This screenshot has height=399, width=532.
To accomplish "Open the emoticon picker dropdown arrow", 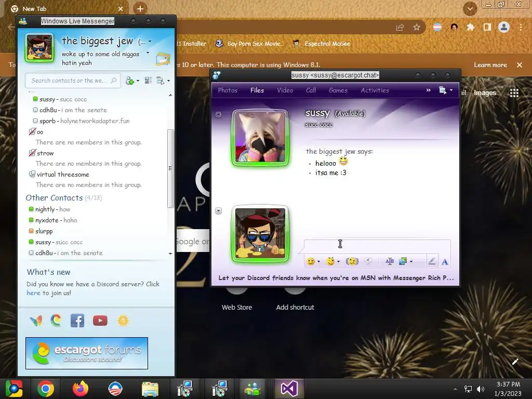I will coord(318,262).
